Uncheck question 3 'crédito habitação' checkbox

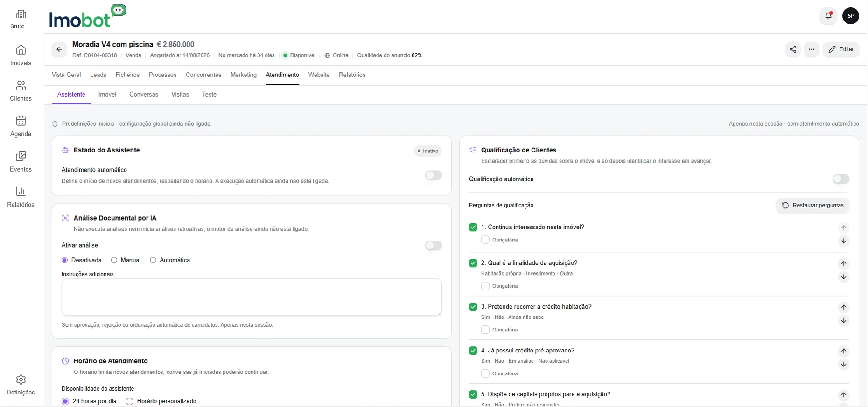[x=473, y=307]
